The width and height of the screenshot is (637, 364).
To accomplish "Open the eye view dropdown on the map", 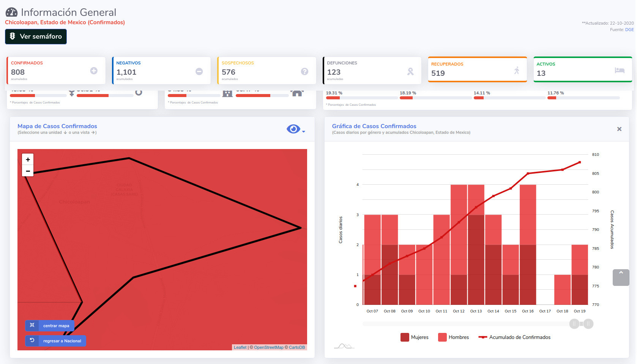I will [296, 129].
